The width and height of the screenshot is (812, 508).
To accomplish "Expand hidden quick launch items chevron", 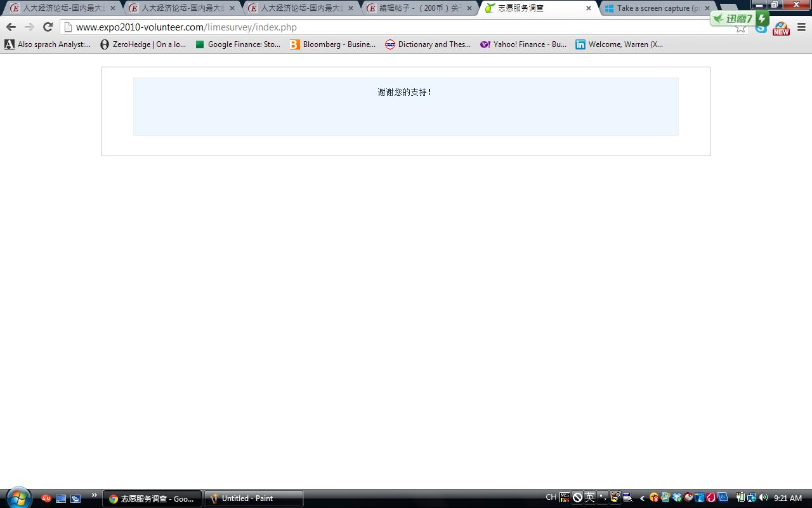I will (x=95, y=495).
